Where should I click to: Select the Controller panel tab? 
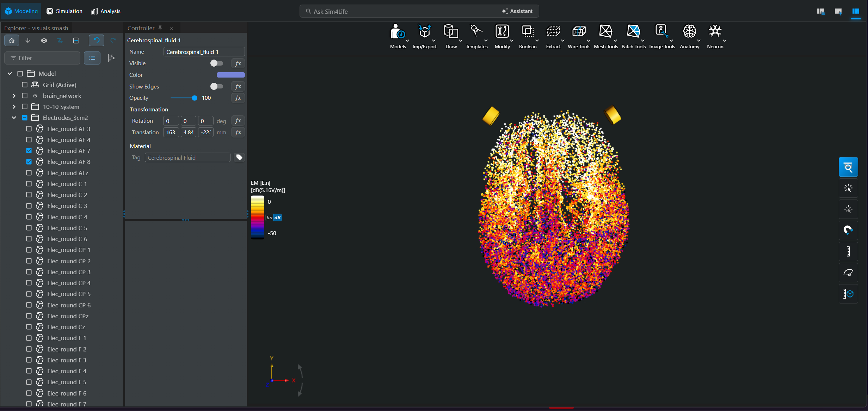[141, 28]
